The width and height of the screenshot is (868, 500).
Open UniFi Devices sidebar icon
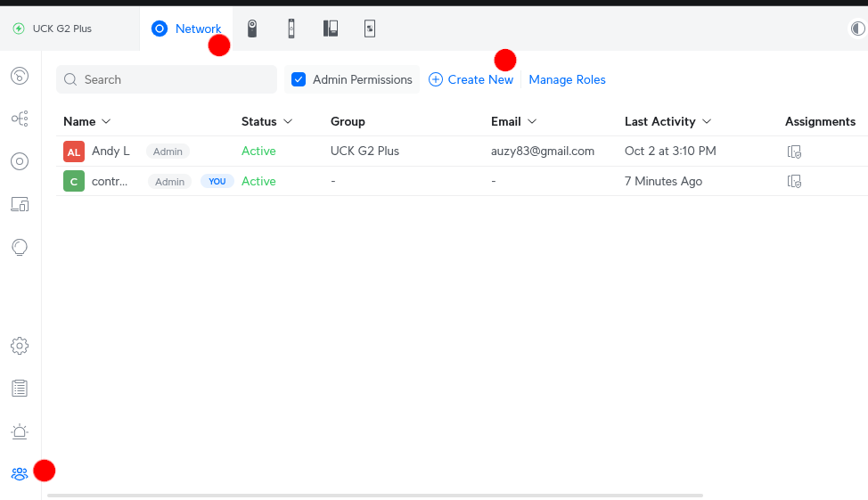(20, 161)
